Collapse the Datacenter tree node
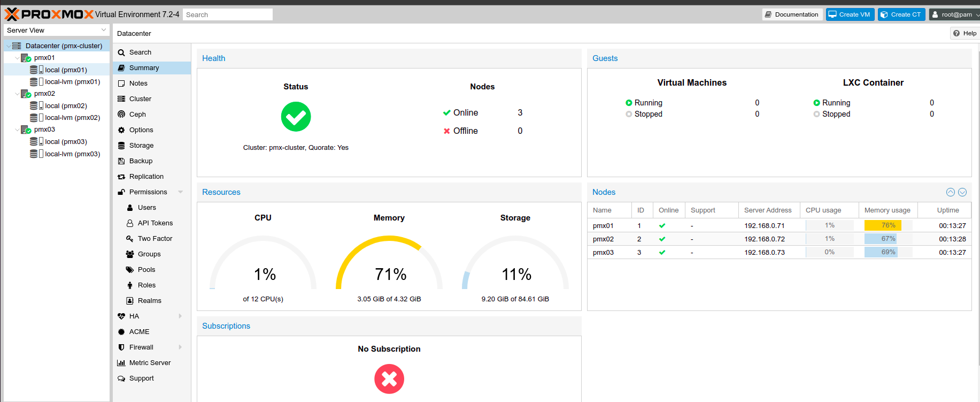 (9, 46)
